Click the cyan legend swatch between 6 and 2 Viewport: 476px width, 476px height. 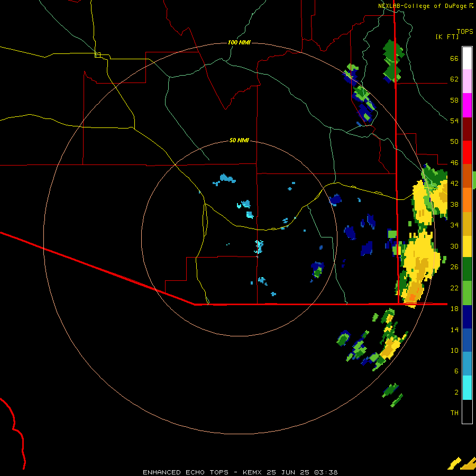(x=467, y=388)
